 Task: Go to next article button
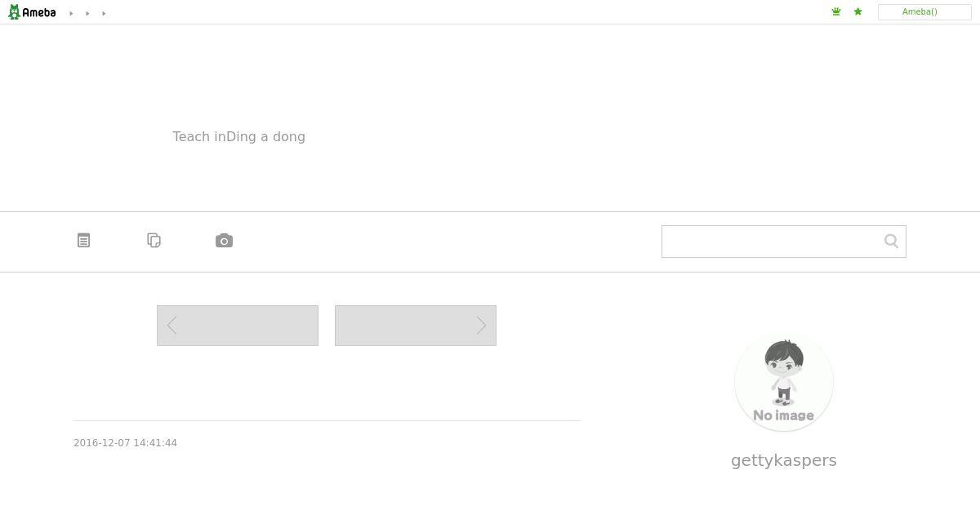click(416, 326)
